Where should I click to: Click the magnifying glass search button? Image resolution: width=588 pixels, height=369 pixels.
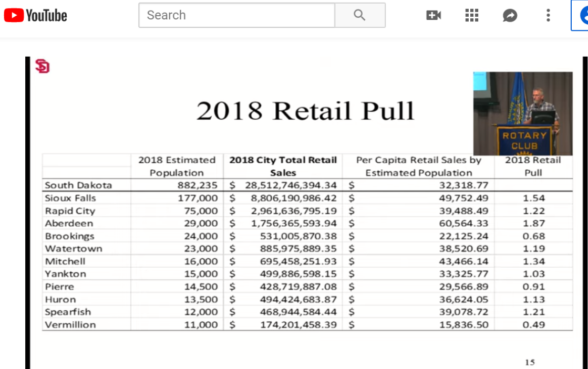359,15
